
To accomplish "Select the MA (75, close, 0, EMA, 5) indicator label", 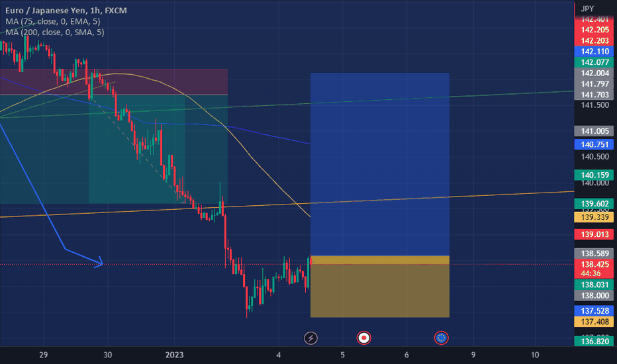I will click(x=53, y=22).
